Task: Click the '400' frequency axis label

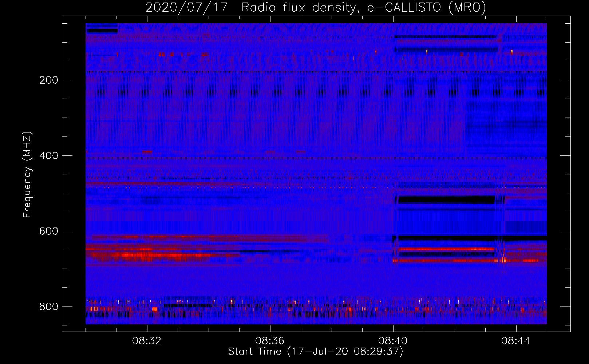Action: (x=49, y=156)
